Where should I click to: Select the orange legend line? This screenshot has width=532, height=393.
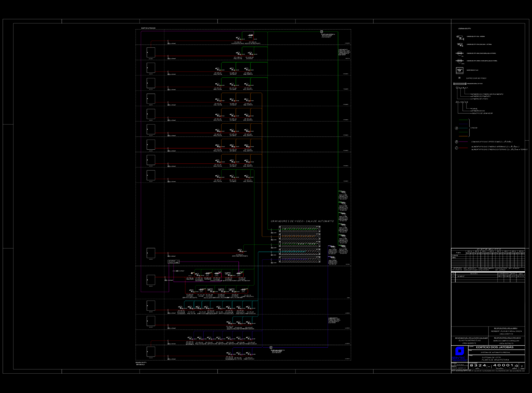pos(463,136)
